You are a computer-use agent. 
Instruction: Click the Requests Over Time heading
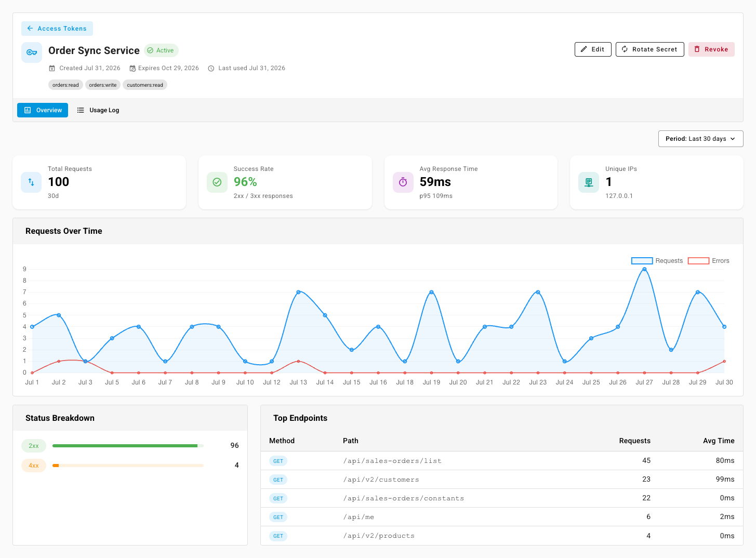(x=64, y=231)
